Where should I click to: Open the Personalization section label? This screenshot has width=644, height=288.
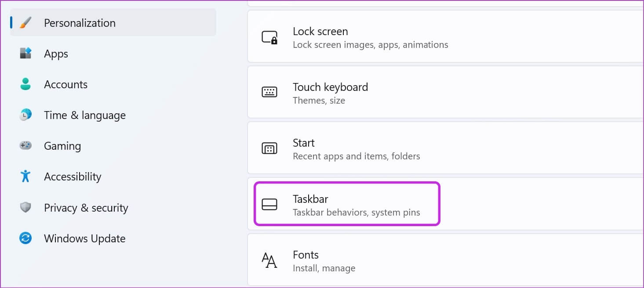point(80,23)
